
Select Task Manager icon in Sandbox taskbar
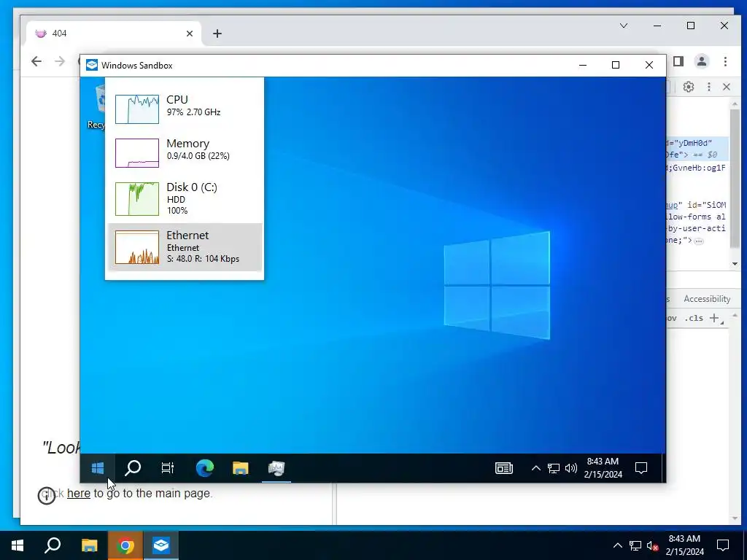(276, 468)
